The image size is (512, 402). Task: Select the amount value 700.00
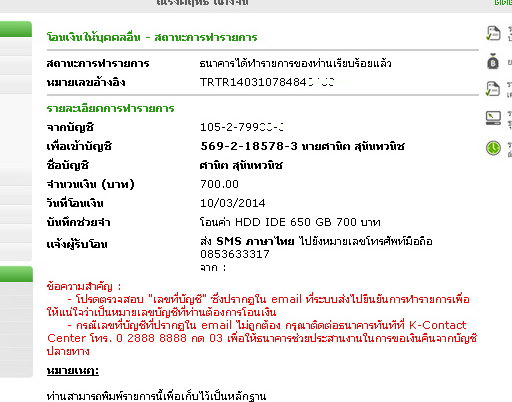tap(219, 184)
